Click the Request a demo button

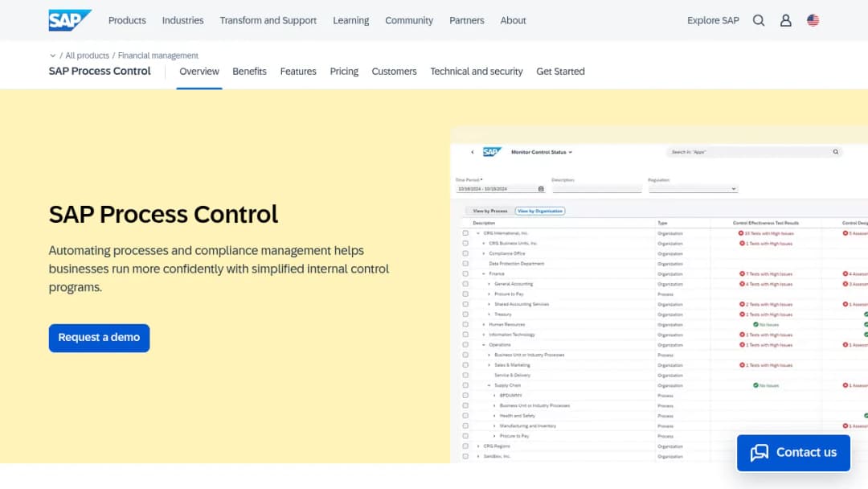99,338
